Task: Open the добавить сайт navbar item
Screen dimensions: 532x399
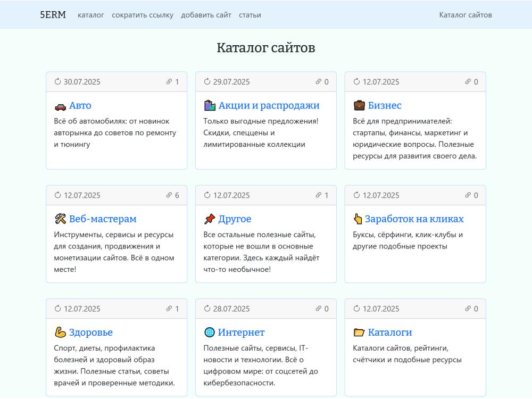Action: click(206, 15)
